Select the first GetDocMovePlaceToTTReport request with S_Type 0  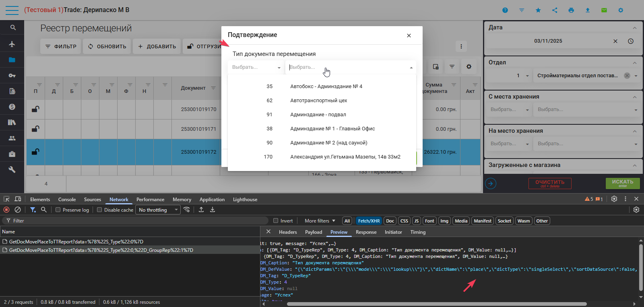76,241
